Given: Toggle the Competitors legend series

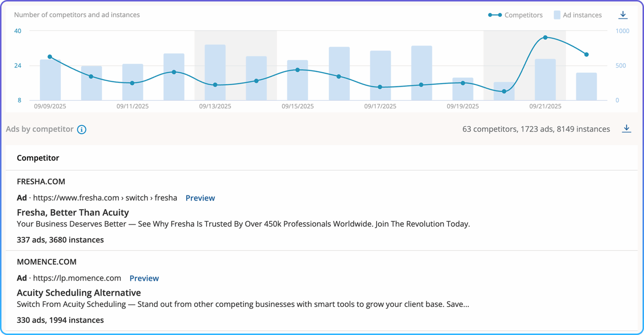Looking at the screenshot, I should [x=515, y=15].
